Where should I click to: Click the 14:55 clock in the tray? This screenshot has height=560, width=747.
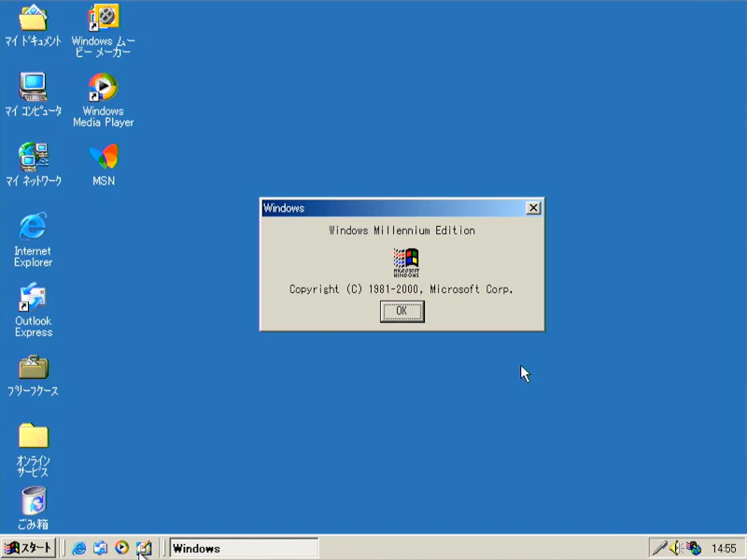[724, 549]
